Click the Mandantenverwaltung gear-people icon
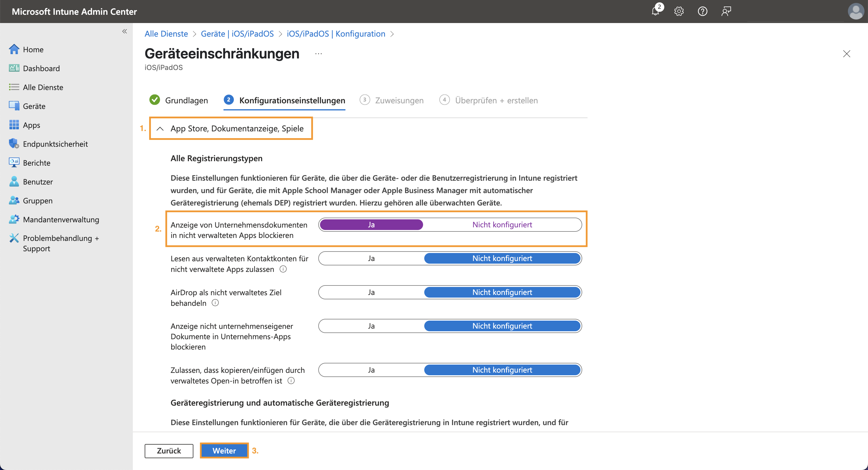The image size is (868, 470). pos(14,219)
